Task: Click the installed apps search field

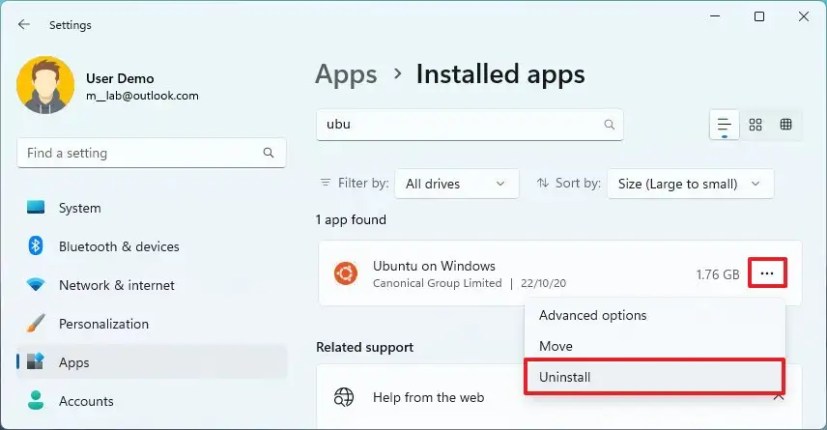Action: [x=460, y=125]
